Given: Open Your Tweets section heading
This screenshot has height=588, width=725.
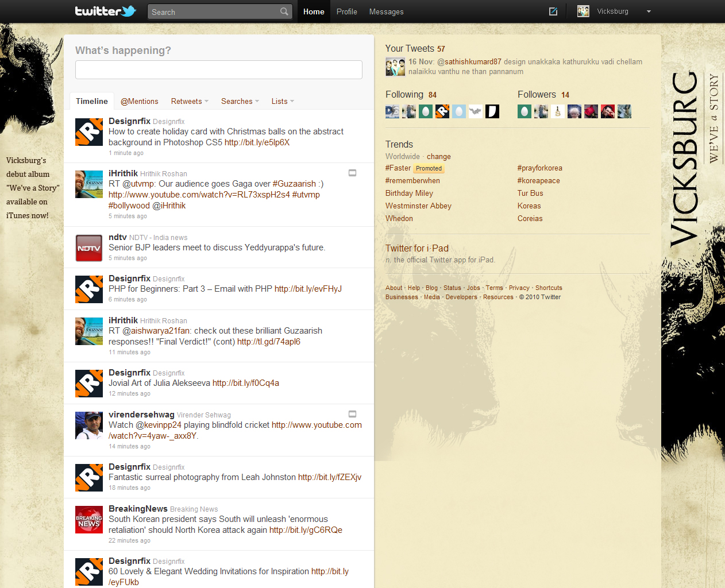Looking at the screenshot, I should coord(410,49).
